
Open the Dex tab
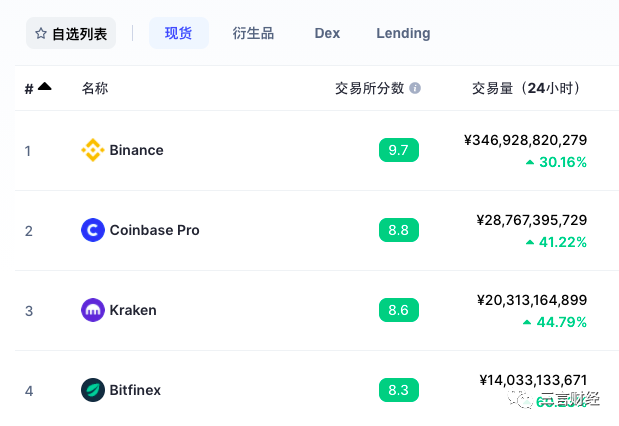coord(327,33)
